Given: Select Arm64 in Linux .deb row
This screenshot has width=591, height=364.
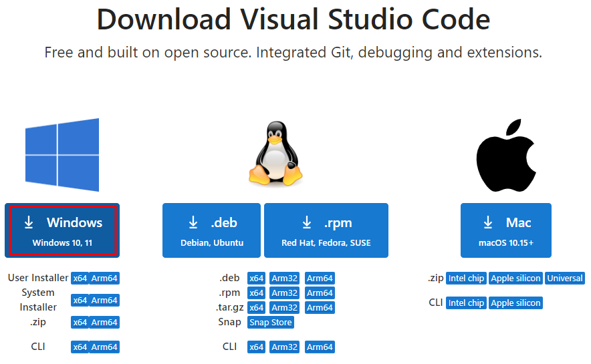Looking at the screenshot, I should point(320,278).
